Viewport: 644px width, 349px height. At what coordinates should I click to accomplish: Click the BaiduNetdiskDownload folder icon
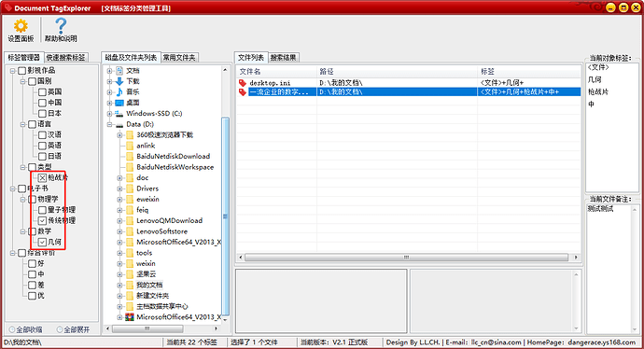click(x=130, y=157)
